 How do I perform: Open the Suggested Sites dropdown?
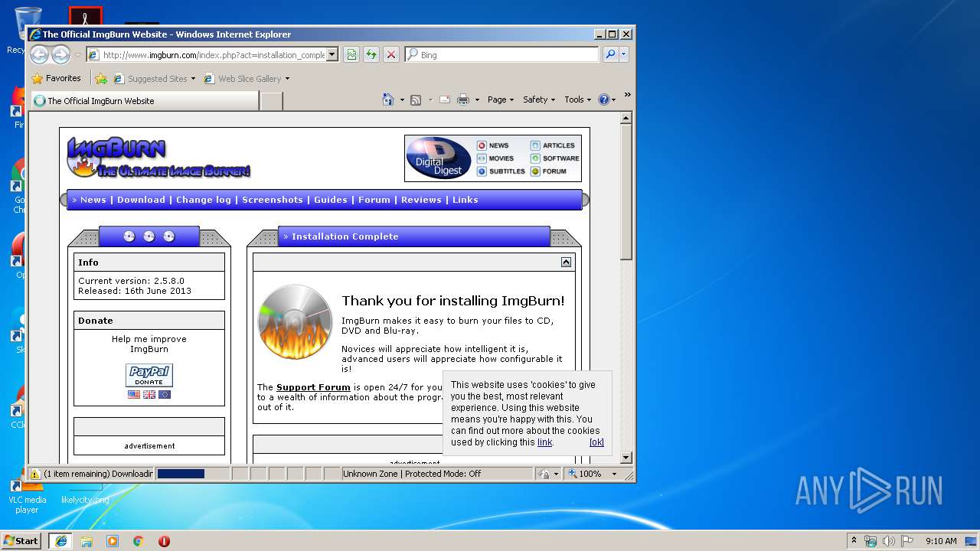point(193,78)
